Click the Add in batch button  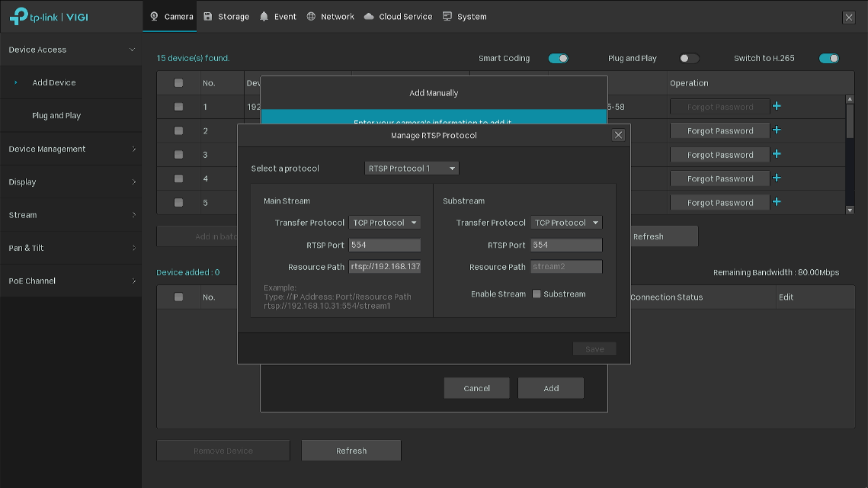click(x=197, y=236)
